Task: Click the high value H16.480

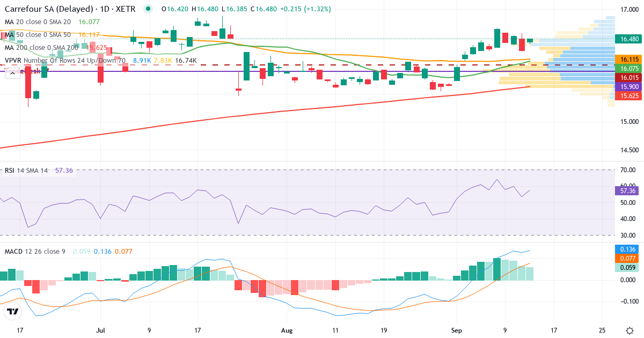Action: [x=206, y=9]
